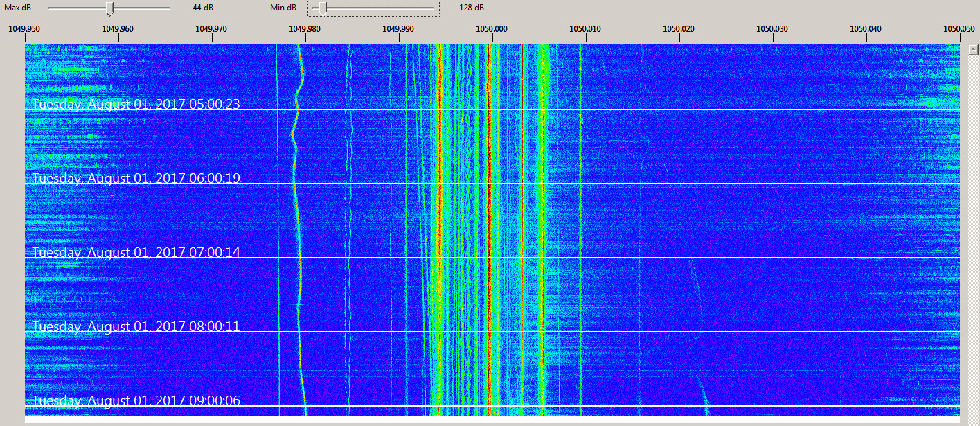Click the 1049.970 frequency tick label
The width and height of the screenshot is (980, 426).
211,29
